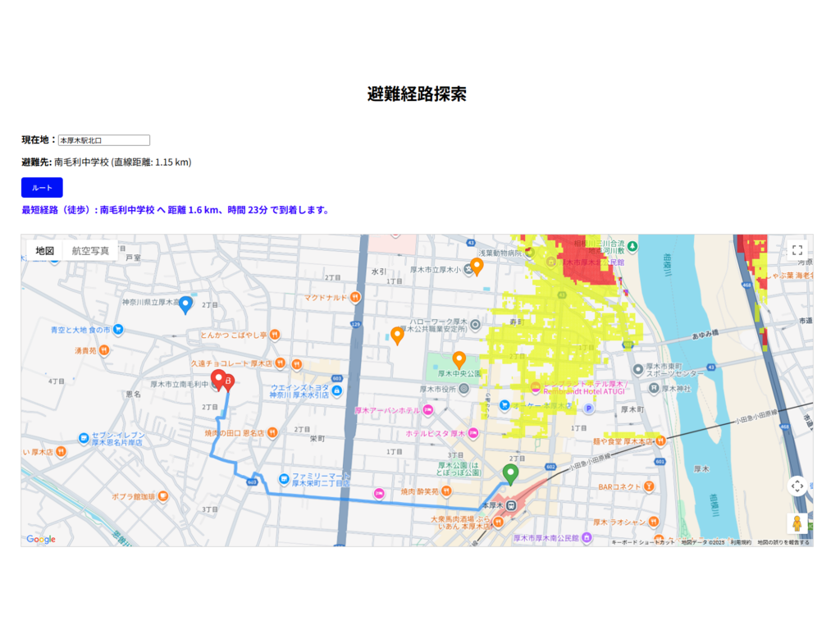
Task: Open the キーボード ショートカット link
Action: click(x=642, y=542)
